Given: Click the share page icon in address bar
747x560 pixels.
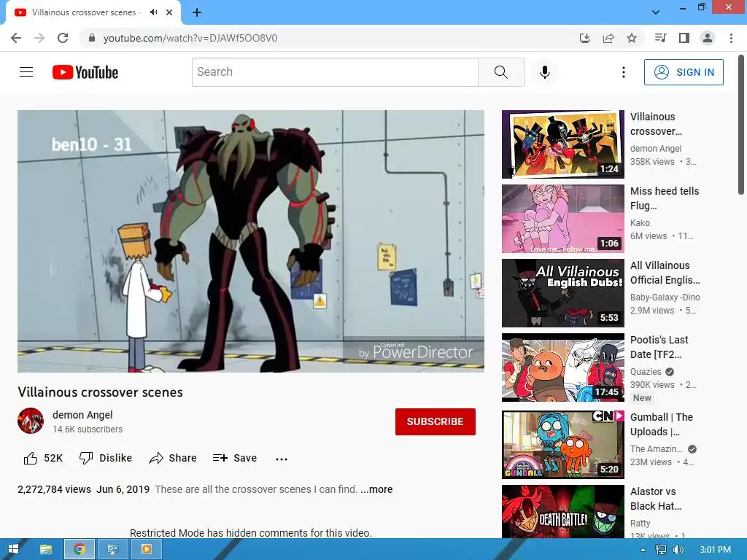Looking at the screenshot, I should [608, 38].
